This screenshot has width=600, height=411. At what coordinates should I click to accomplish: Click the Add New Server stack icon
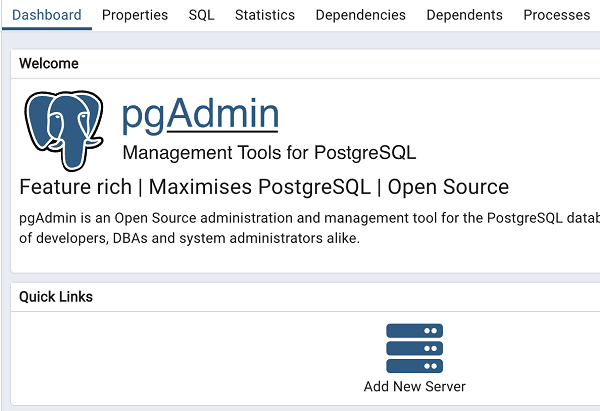click(x=414, y=348)
